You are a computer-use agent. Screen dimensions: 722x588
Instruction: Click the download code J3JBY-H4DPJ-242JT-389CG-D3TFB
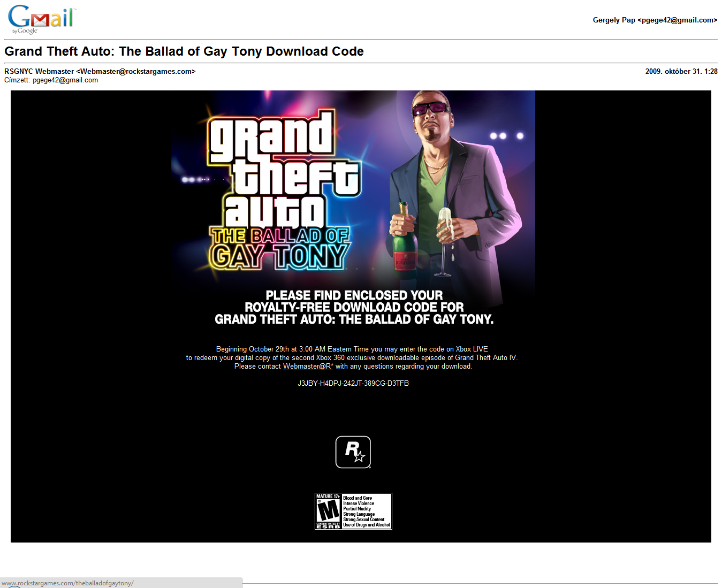353,384
